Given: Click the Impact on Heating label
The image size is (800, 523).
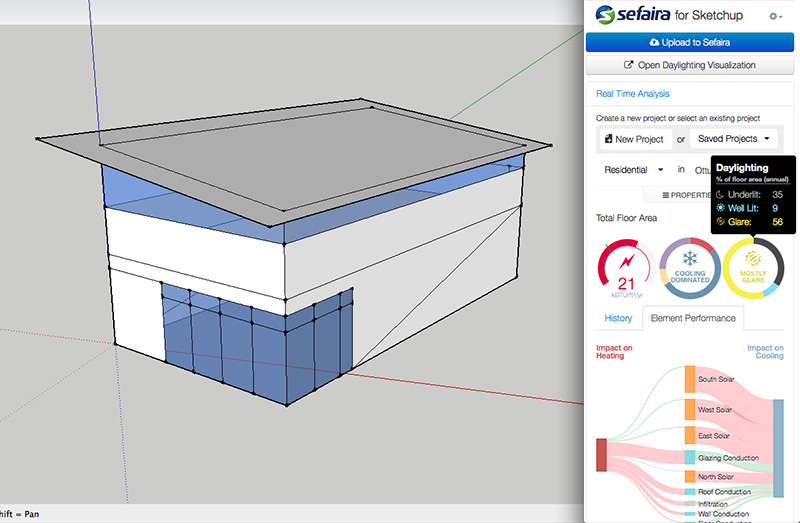Looking at the screenshot, I should 614,352.
